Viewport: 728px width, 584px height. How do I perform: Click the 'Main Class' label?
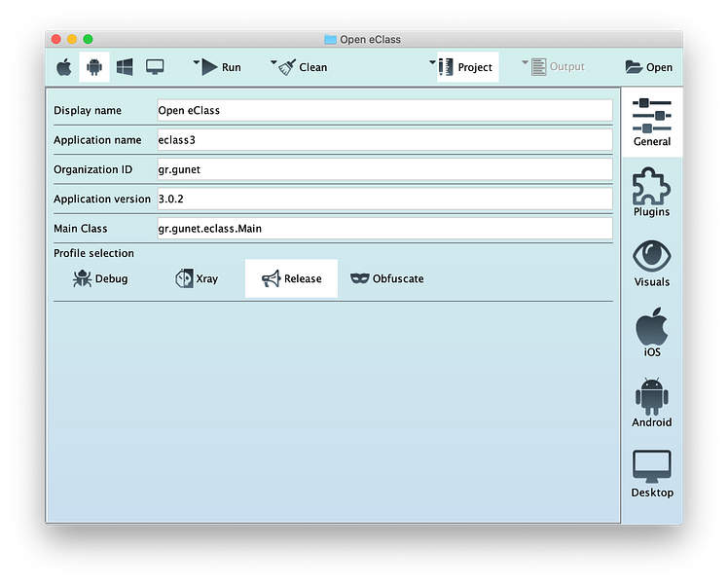pyautogui.click(x=81, y=229)
